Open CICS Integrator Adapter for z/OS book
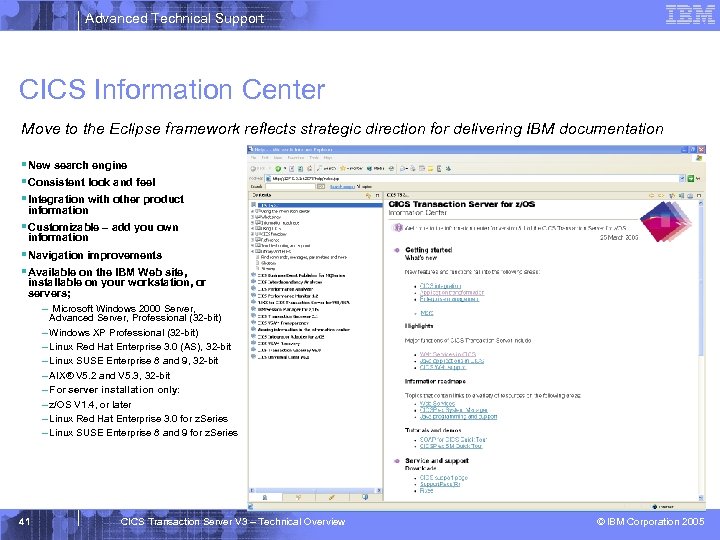720x540 pixels. [x=291, y=337]
